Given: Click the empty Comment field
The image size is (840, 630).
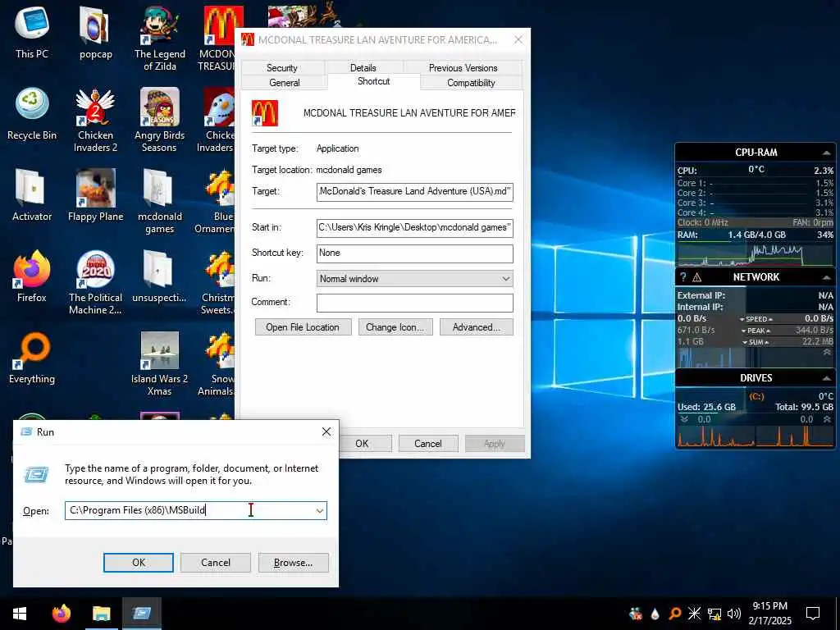Looking at the screenshot, I should (x=414, y=304).
